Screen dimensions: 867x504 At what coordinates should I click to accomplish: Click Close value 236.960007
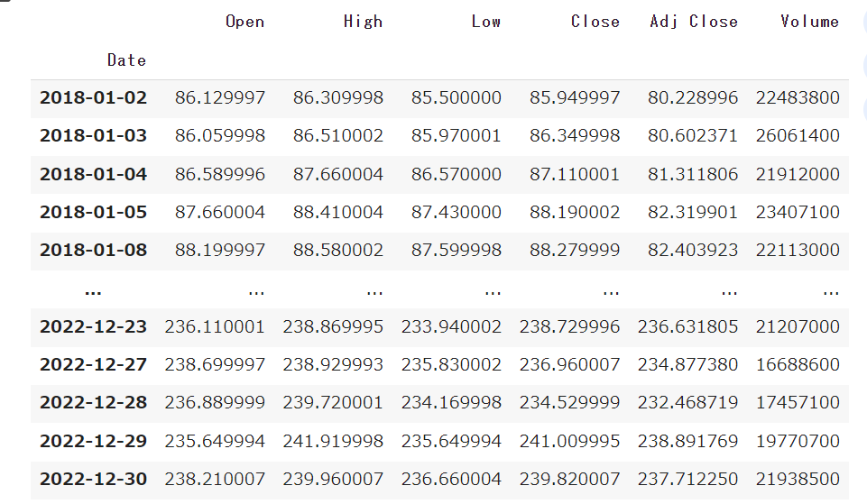coord(569,365)
